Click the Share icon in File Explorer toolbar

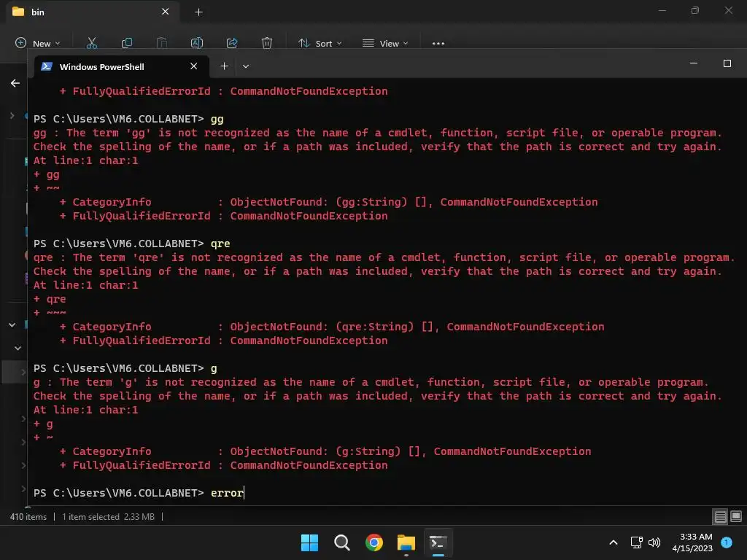232,43
